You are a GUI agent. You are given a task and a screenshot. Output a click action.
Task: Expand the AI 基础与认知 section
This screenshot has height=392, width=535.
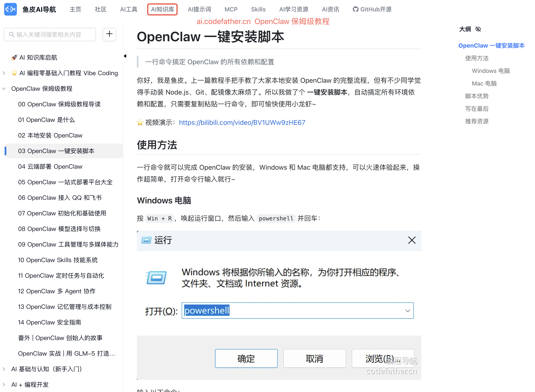click(x=4, y=369)
